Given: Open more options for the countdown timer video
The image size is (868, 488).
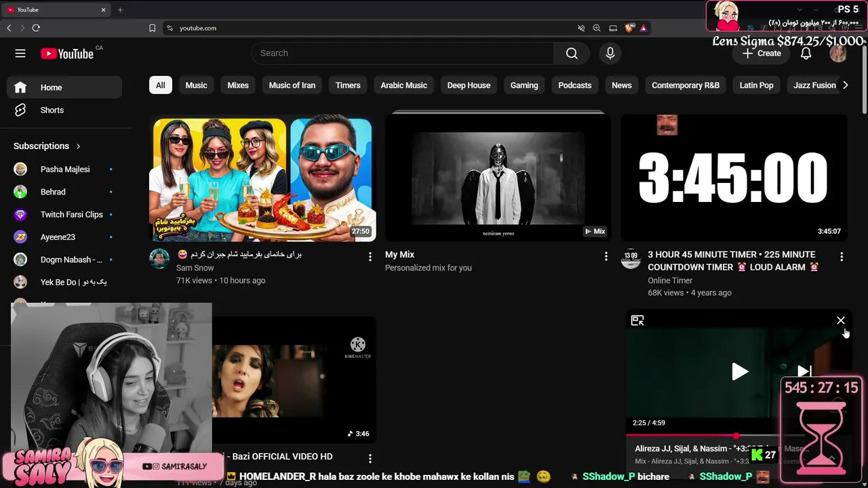Looking at the screenshot, I should pos(842,257).
